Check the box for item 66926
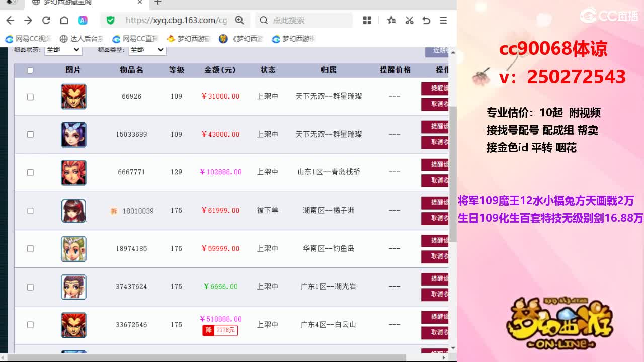This screenshot has height=362, width=644. click(30, 97)
